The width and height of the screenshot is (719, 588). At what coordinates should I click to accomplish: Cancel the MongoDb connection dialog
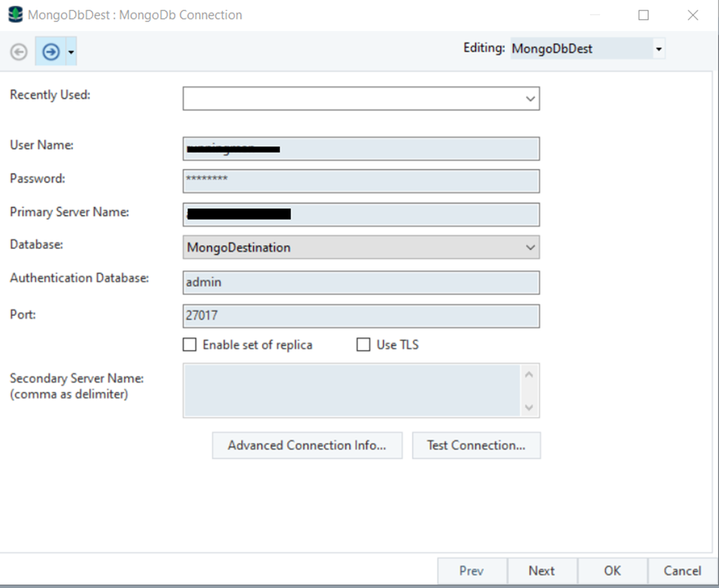(x=682, y=570)
